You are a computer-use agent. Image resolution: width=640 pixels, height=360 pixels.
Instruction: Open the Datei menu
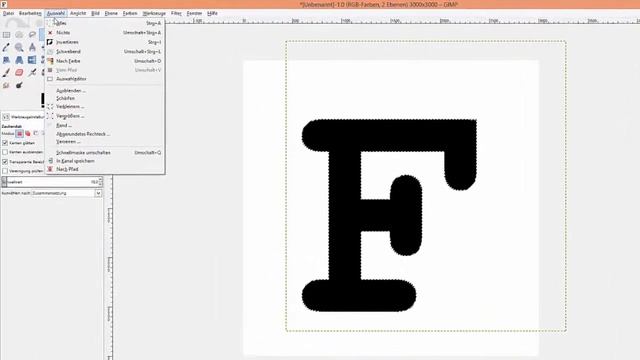[x=8, y=13]
